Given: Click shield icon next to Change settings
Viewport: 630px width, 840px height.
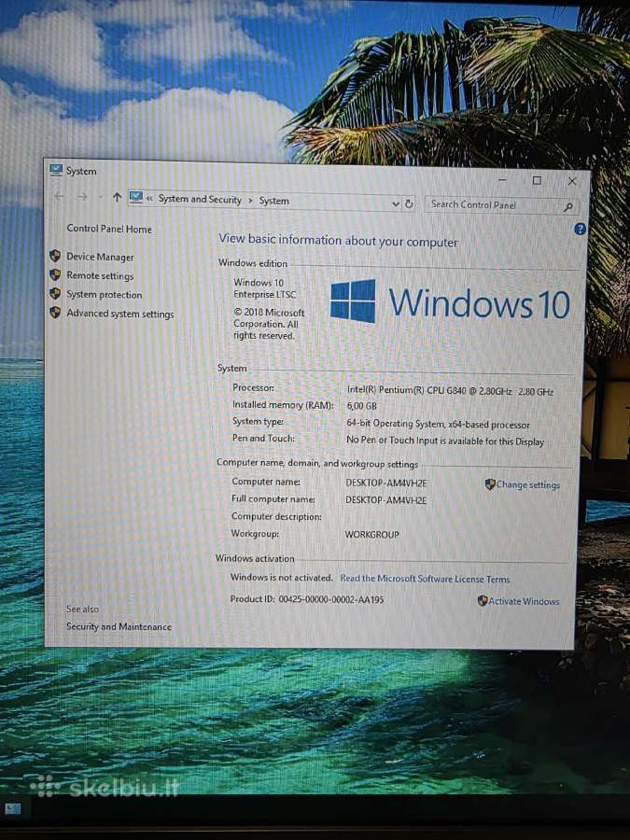Looking at the screenshot, I should [x=490, y=484].
